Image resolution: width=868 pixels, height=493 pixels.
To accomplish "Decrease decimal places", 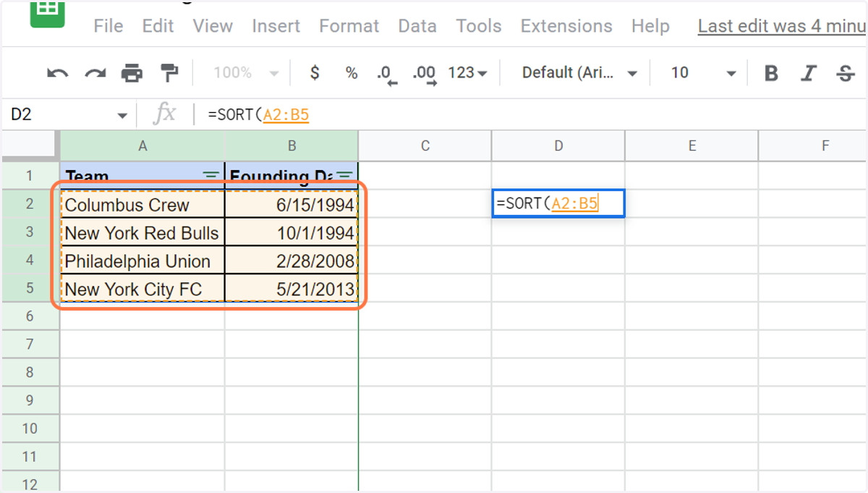I will (386, 75).
